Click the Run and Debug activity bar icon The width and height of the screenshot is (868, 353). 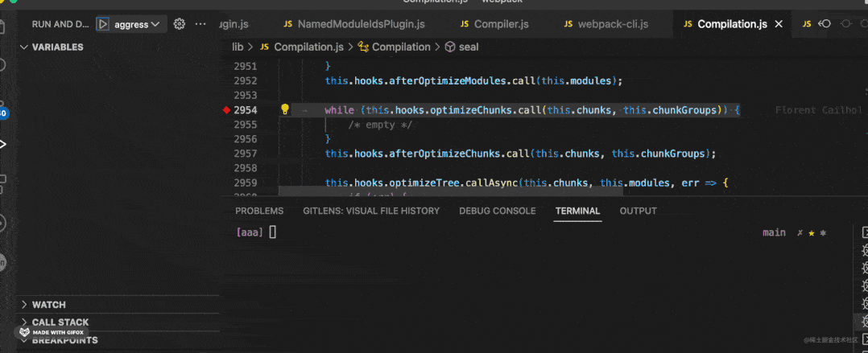point(2,144)
